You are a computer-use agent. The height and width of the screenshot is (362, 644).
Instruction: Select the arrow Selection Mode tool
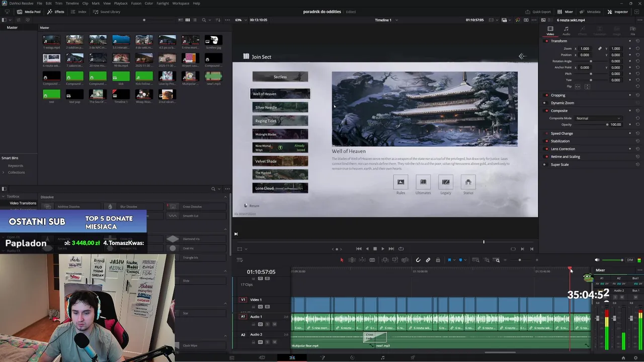click(x=342, y=260)
